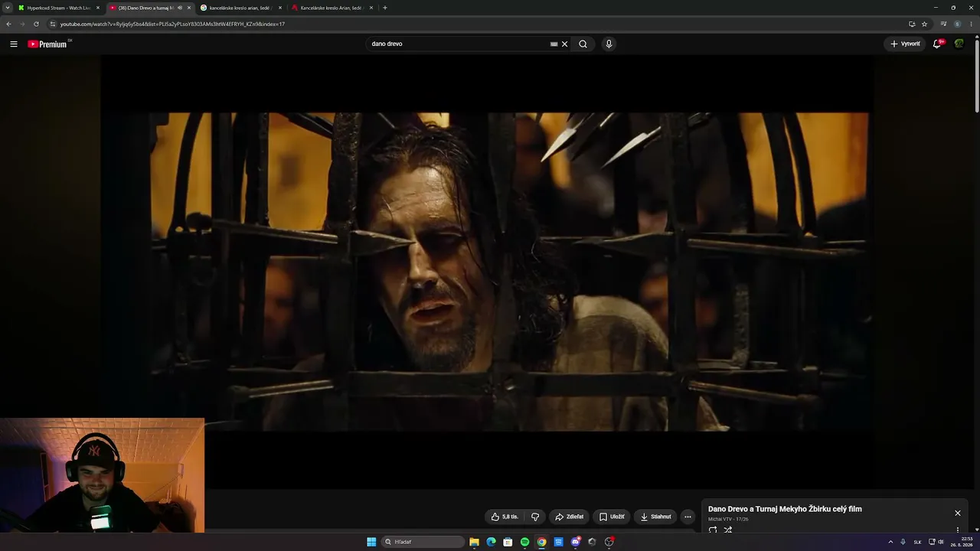Screen dimensions: 980x551
Task: Click the video player to pause
Action: (x=486, y=272)
